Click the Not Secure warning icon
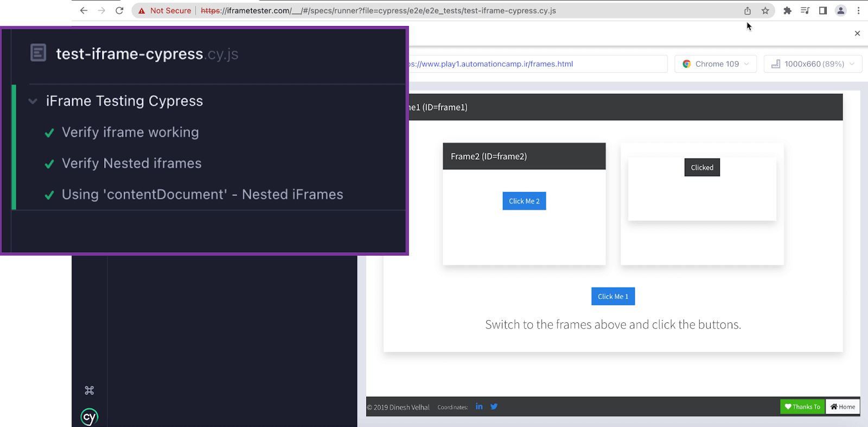The height and width of the screenshot is (427, 868). click(x=142, y=11)
